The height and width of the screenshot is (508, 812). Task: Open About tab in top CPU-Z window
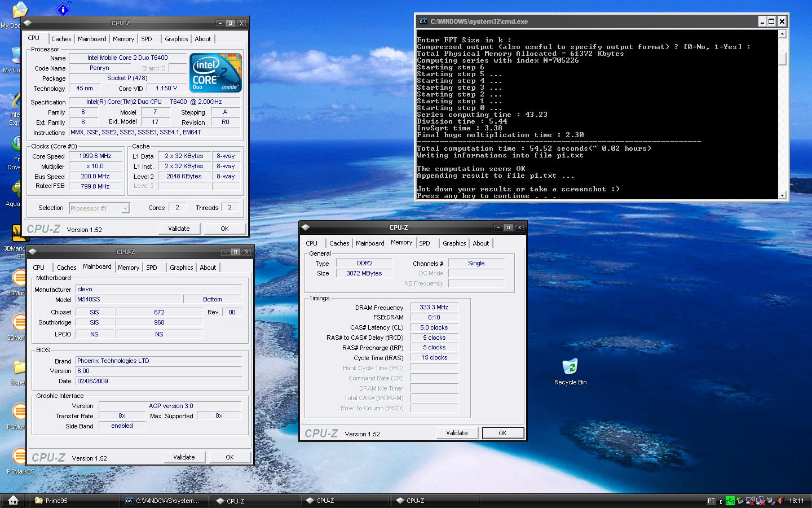[203, 39]
